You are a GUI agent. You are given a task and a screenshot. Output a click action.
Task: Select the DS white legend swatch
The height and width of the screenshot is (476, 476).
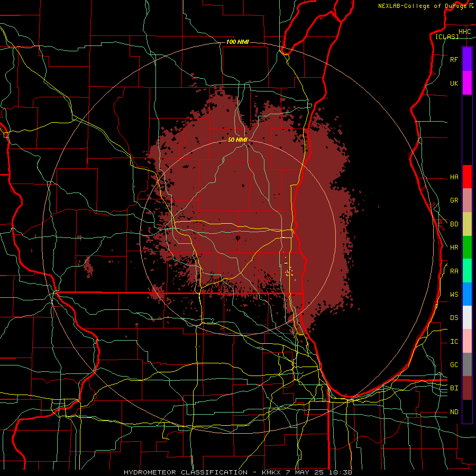point(467,317)
